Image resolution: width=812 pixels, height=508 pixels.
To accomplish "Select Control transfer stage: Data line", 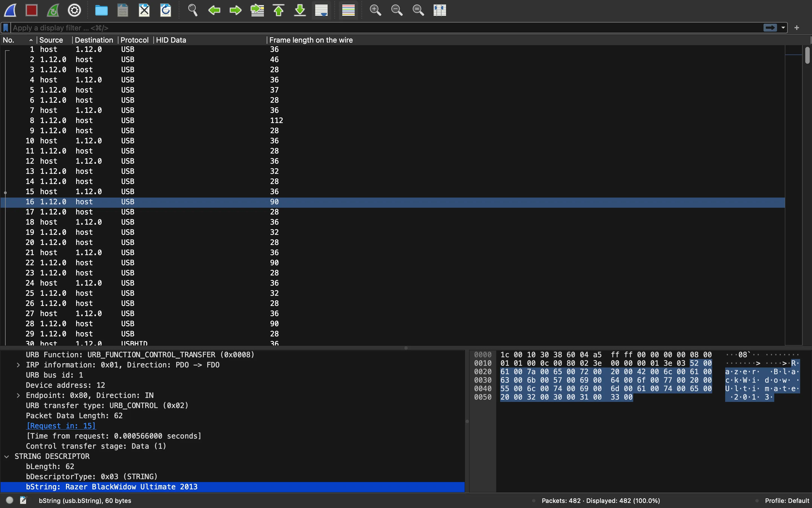I will [233, 446].
